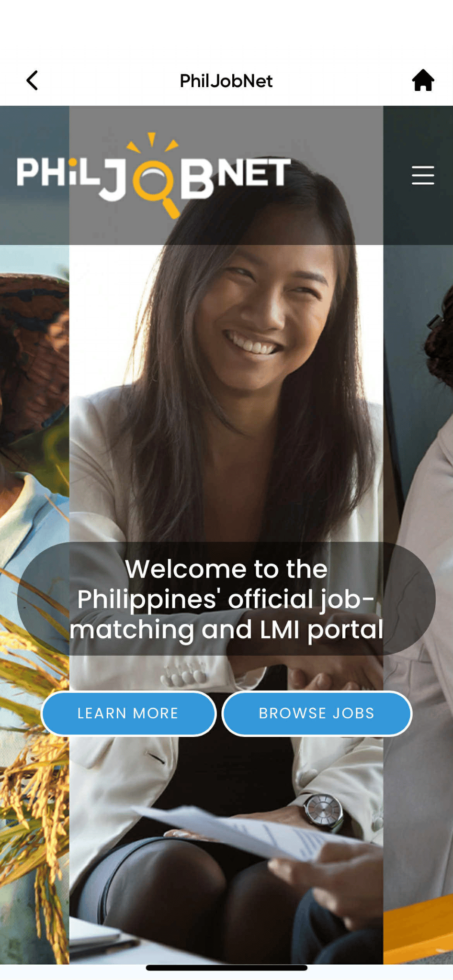The image size is (453, 980).
Task: Click the yellow sparkle rays above the logo
Action: tap(152, 142)
